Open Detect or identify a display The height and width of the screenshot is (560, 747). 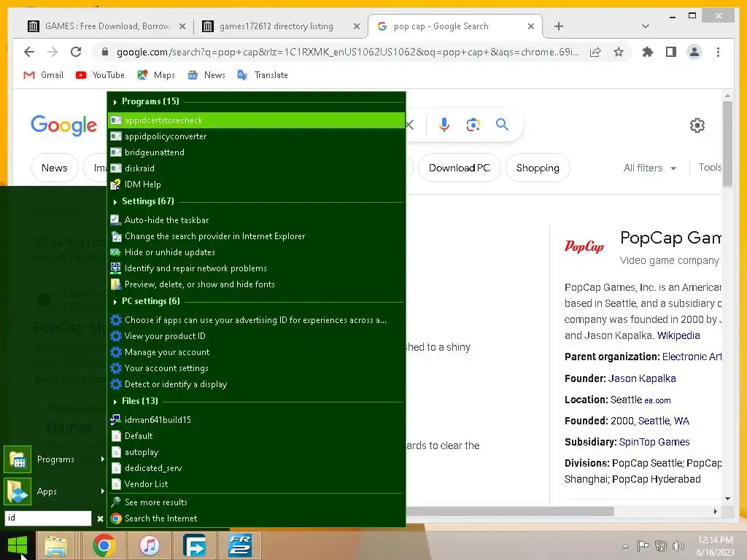[256, 384]
